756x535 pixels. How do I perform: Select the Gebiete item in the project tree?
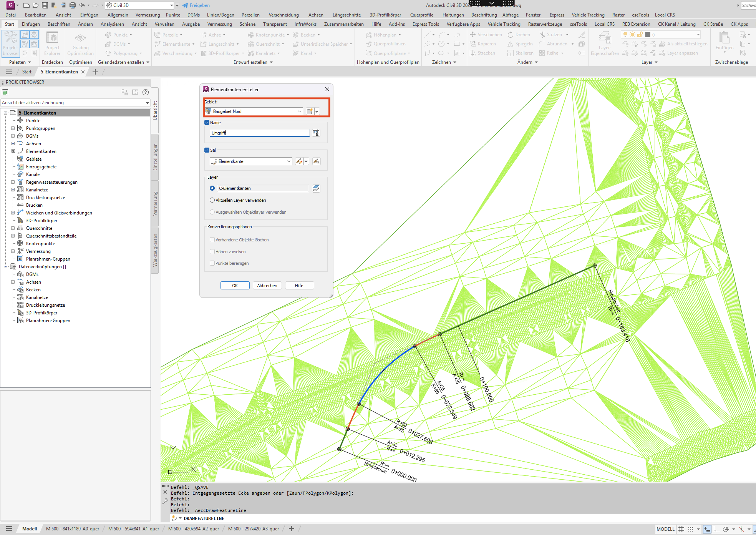click(x=34, y=159)
